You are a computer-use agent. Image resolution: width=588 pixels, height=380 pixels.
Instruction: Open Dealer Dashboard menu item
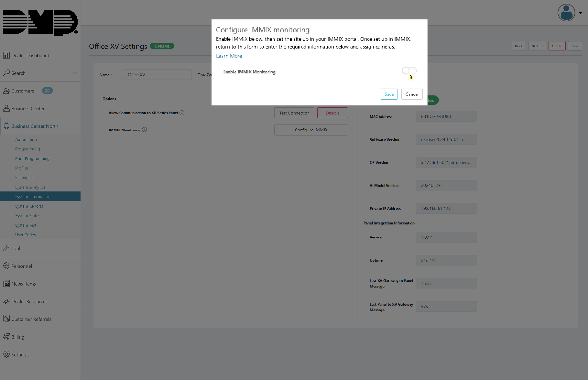pos(30,55)
